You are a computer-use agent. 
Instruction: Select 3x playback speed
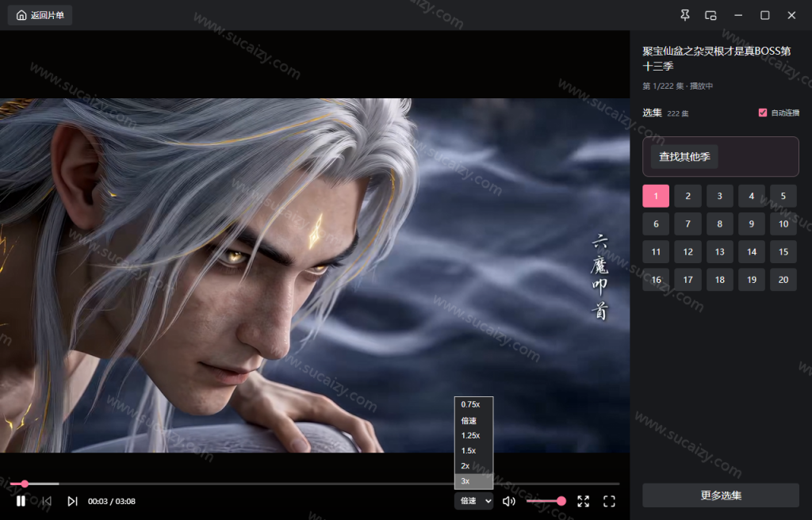pyautogui.click(x=473, y=481)
